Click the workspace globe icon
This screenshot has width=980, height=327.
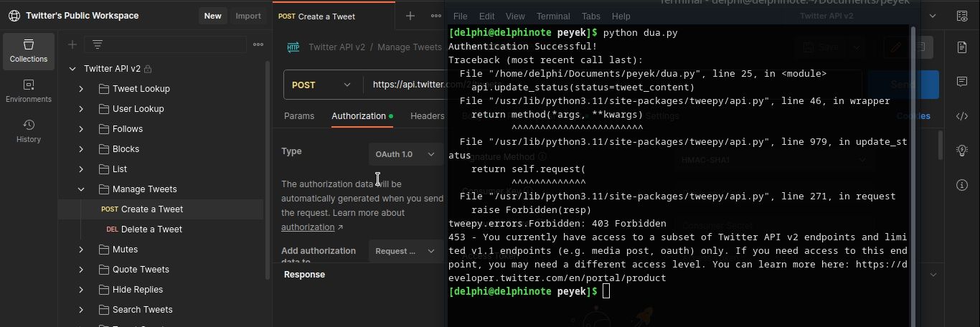[x=14, y=16]
